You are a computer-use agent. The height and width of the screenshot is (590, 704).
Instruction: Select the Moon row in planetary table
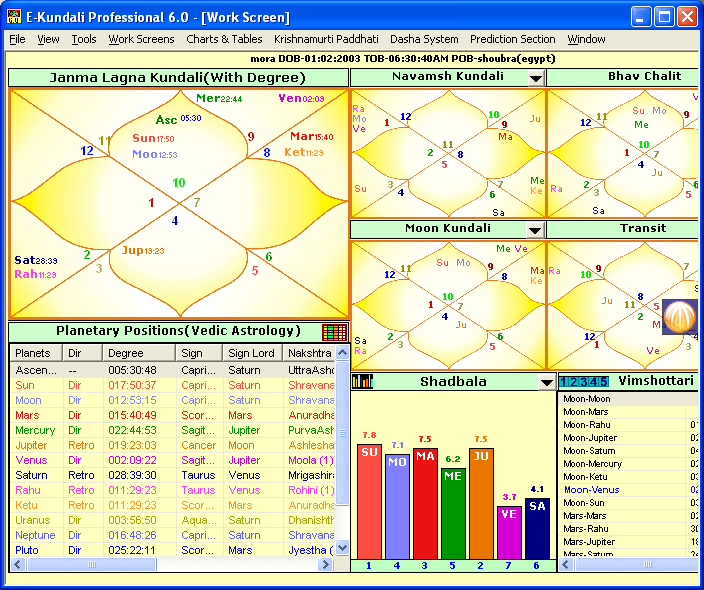point(172,400)
